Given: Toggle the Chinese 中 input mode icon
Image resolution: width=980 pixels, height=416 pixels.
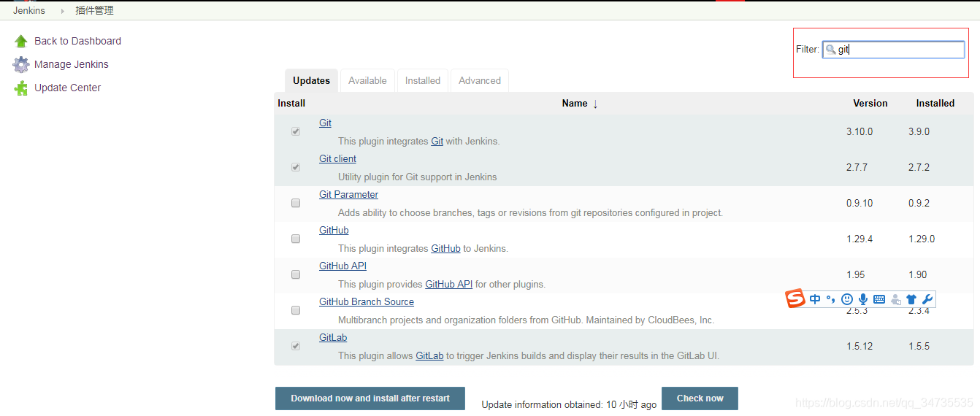Looking at the screenshot, I should 815,299.
